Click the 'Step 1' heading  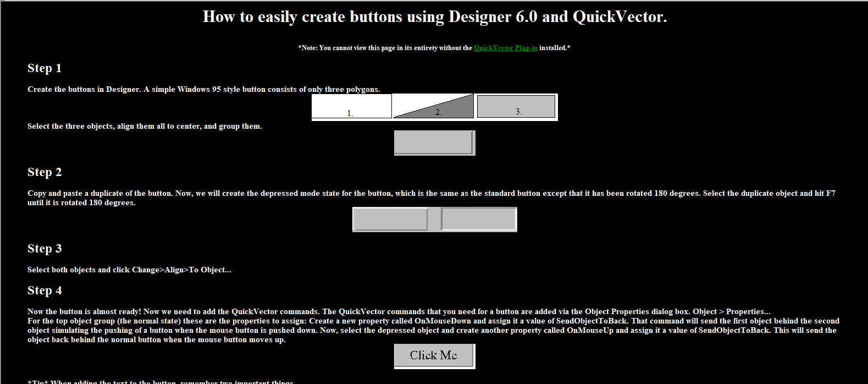[x=45, y=68]
